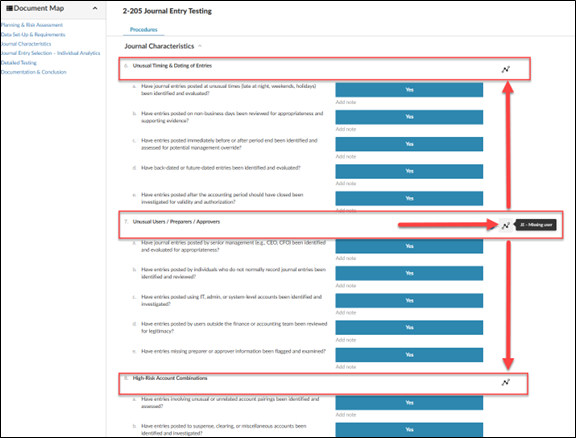Add note under non-business days question
The width and height of the screenshot is (576, 438).
pos(346,129)
